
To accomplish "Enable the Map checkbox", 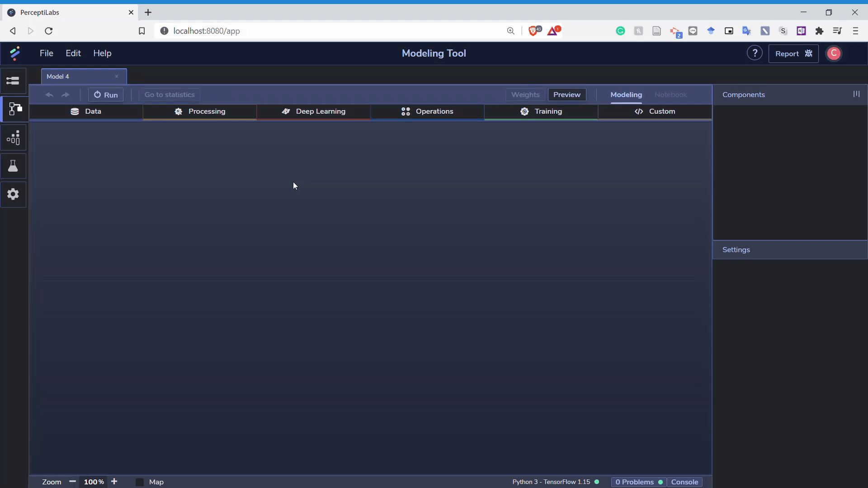I will click(140, 482).
